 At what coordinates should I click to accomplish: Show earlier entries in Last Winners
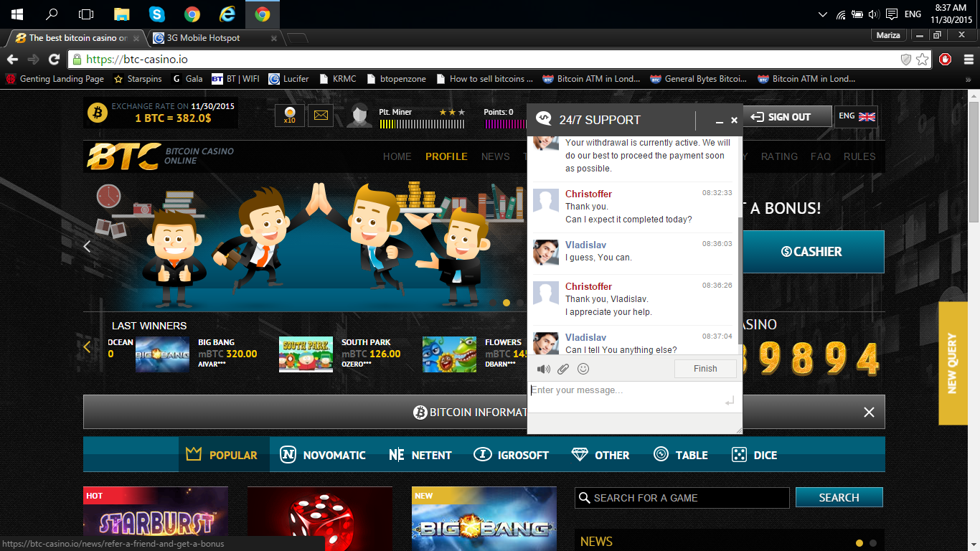tap(88, 347)
